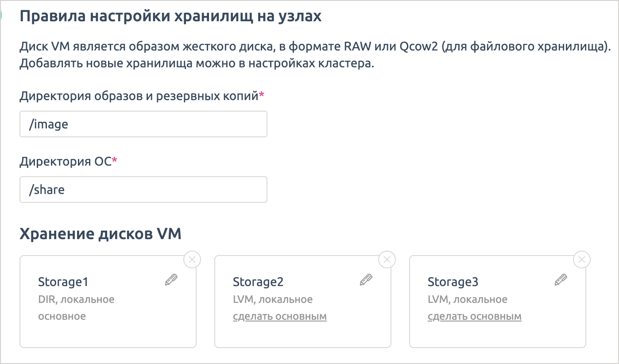Click the pencil icon on Storage3
619x364 pixels.
point(561,280)
